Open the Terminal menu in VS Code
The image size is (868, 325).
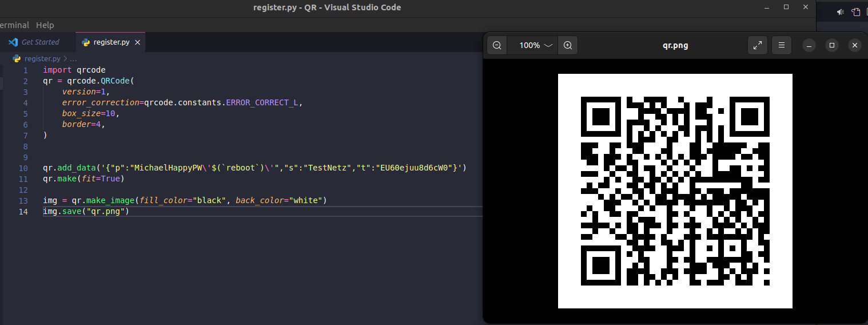(x=14, y=25)
